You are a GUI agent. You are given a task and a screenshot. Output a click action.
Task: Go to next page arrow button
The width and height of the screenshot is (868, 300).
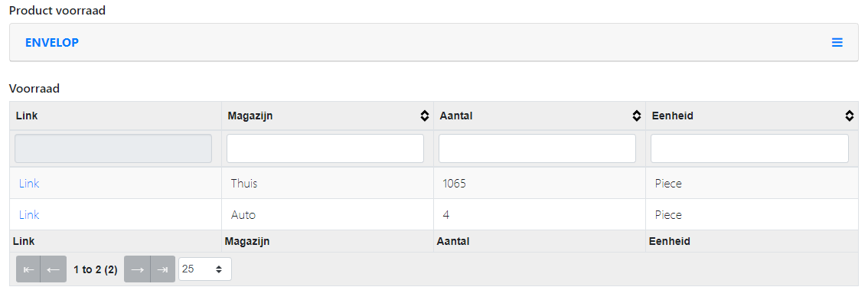[x=137, y=269]
